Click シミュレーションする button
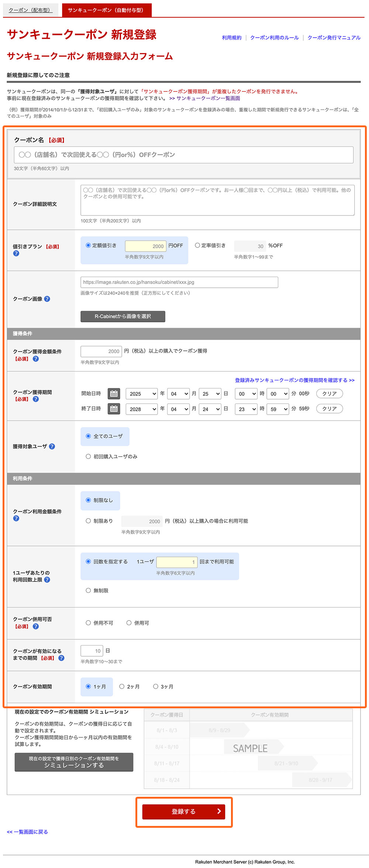The height and width of the screenshot is (868, 369). (x=74, y=762)
